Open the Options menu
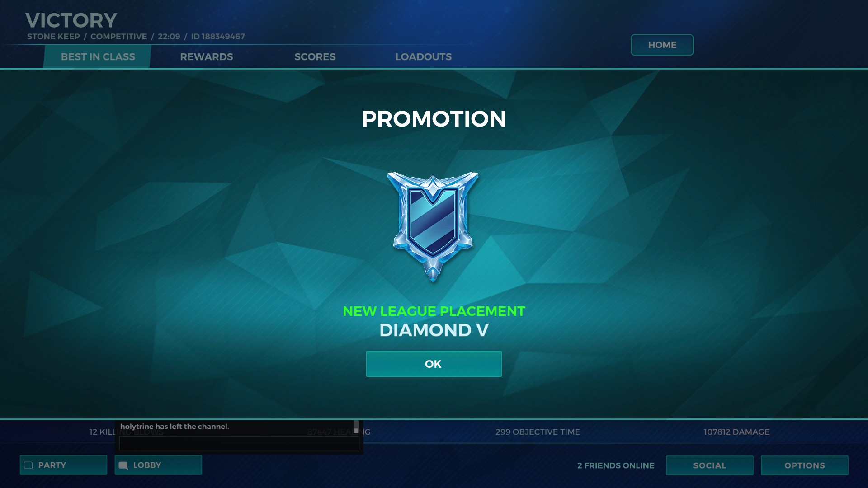 click(804, 465)
